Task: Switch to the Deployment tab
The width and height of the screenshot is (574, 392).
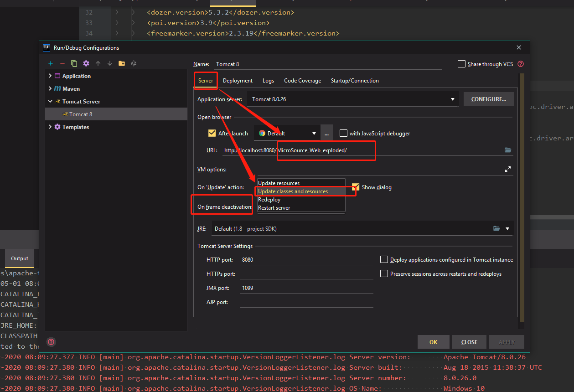Action: click(x=238, y=80)
